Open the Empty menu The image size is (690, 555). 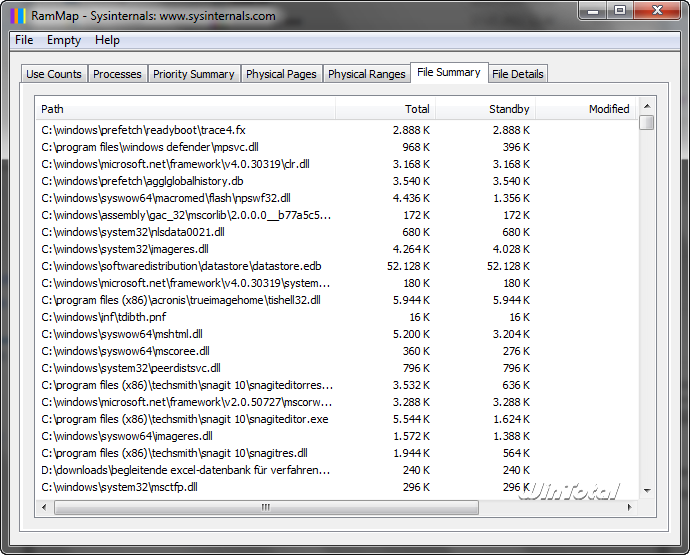[64, 40]
